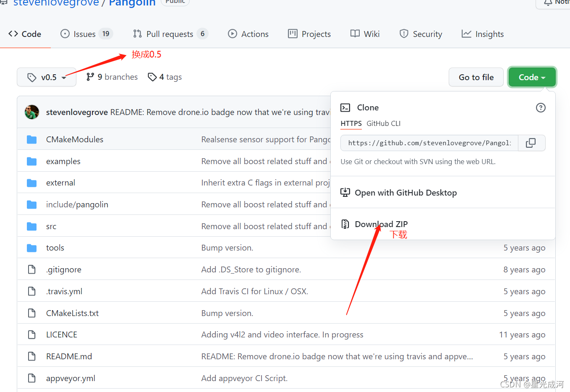Open the src folder
Viewport: 570px width, 392px height.
[x=51, y=227]
